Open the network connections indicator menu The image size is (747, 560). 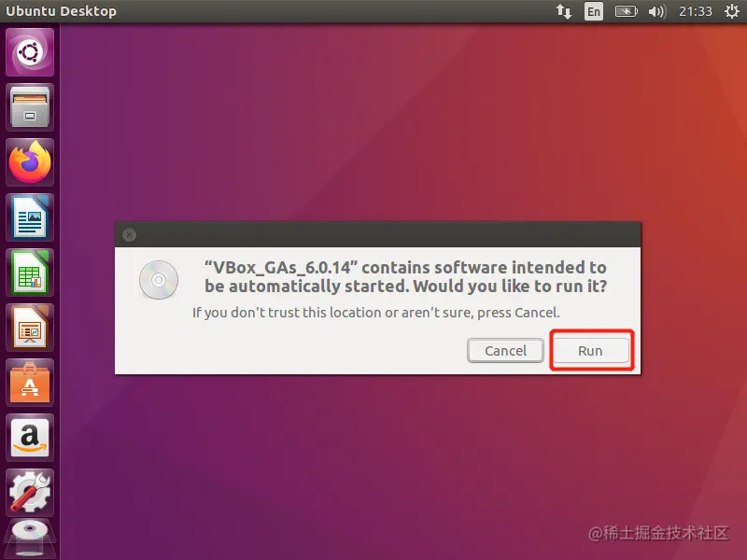(564, 11)
